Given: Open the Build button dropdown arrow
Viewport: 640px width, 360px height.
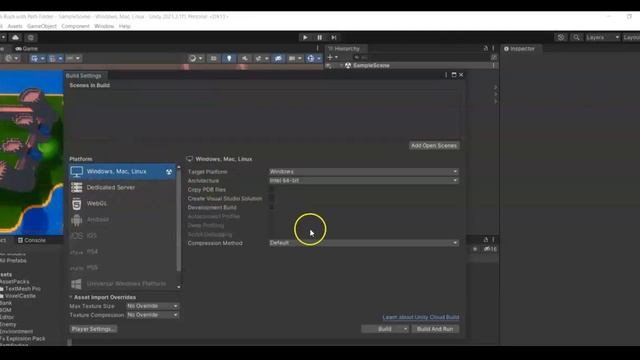Looking at the screenshot, I should pos(405,329).
